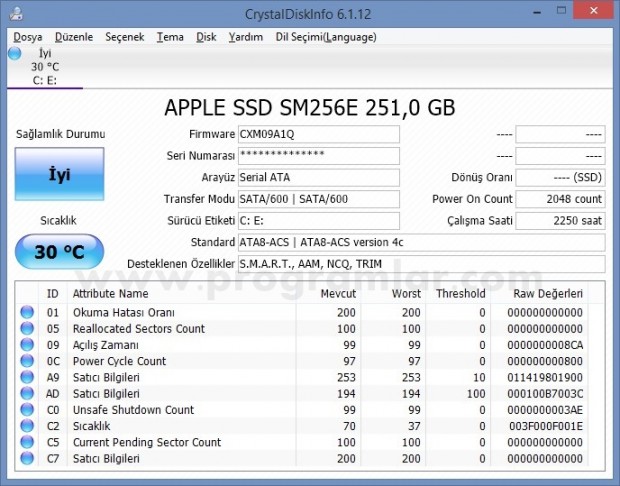
Task: Click the Threshold column header
Action: coord(457,293)
